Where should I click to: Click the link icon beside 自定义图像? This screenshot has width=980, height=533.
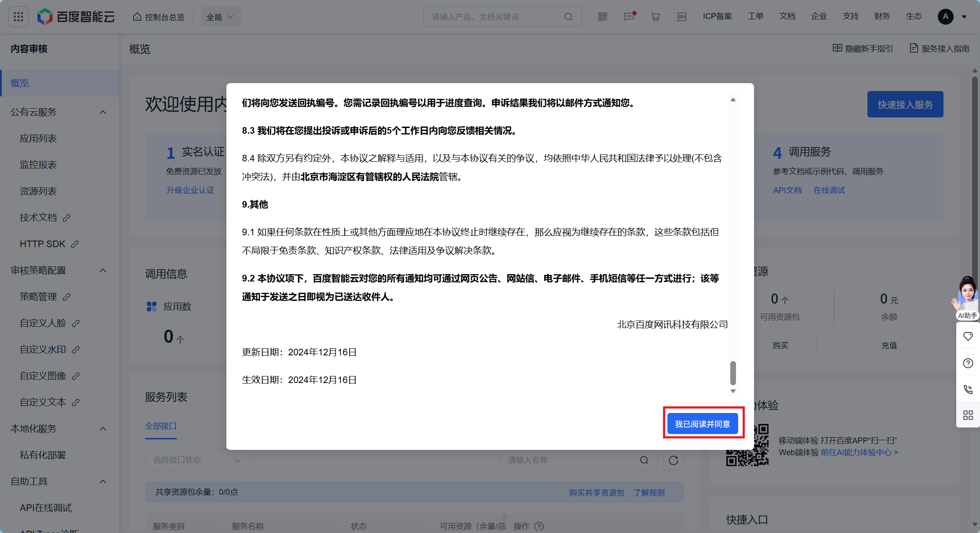(76, 376)
